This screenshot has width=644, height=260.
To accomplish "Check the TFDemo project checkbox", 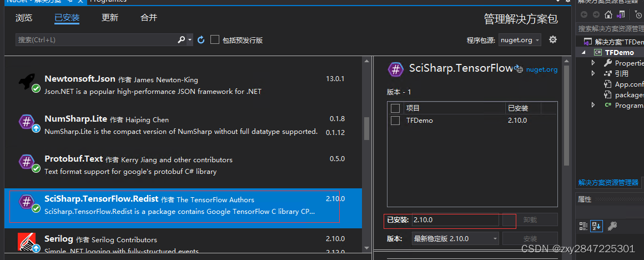I will click(395, 121).
